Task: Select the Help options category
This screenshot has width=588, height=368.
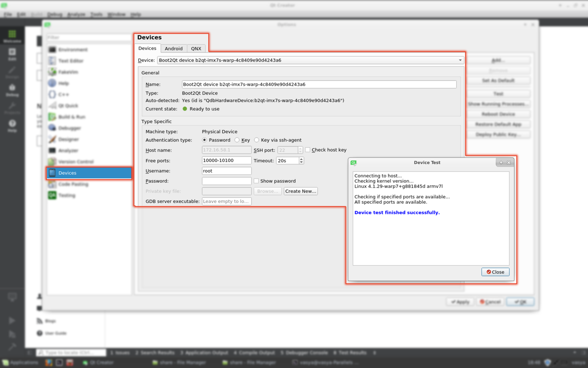Action: tap(89, 83)
